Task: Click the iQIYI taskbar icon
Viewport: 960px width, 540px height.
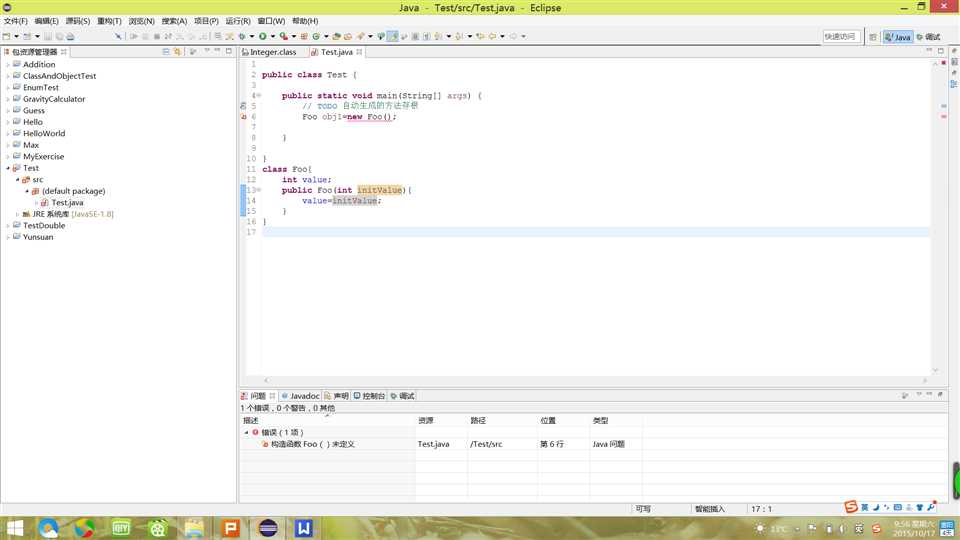Action: 121,528
